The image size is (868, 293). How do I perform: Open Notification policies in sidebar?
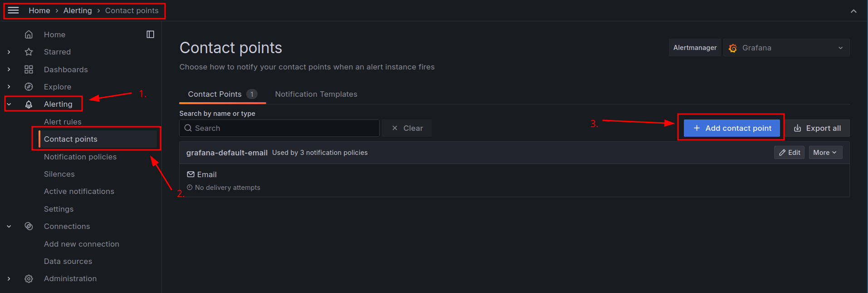point(80,157)
